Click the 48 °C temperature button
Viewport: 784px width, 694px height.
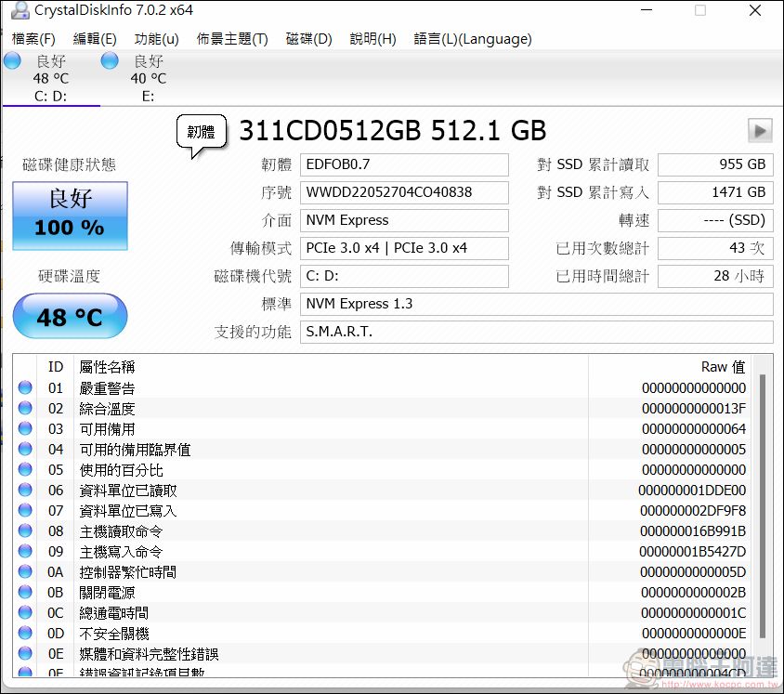pos(70,317)
